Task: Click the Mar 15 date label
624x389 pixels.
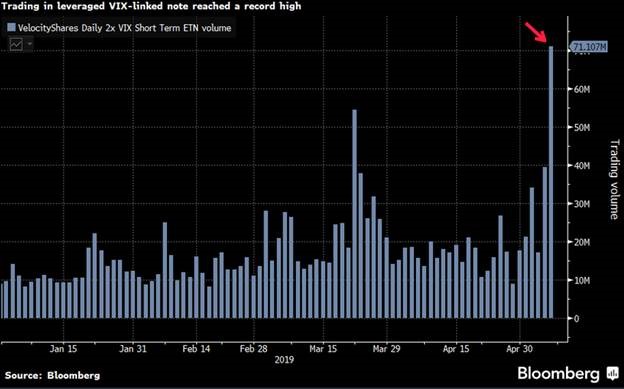Action: click(323, 349)
